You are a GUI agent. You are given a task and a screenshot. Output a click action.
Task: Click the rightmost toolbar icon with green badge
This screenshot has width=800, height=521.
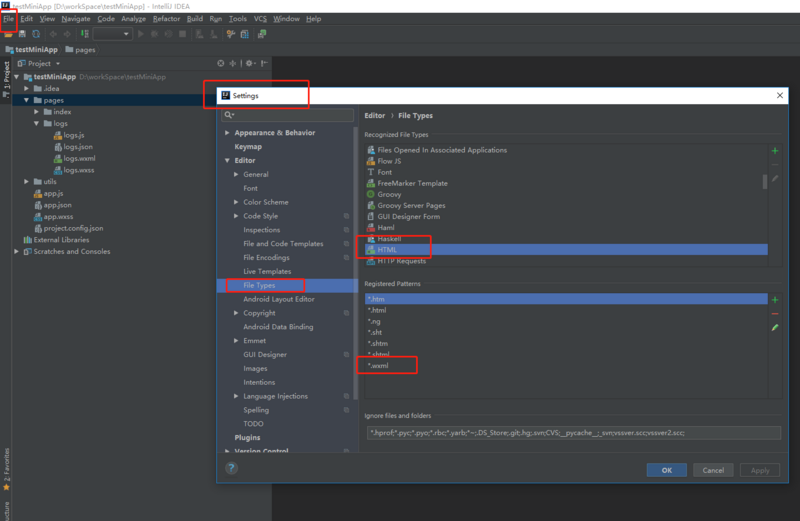pyautogui.click(x=262, y=34)
